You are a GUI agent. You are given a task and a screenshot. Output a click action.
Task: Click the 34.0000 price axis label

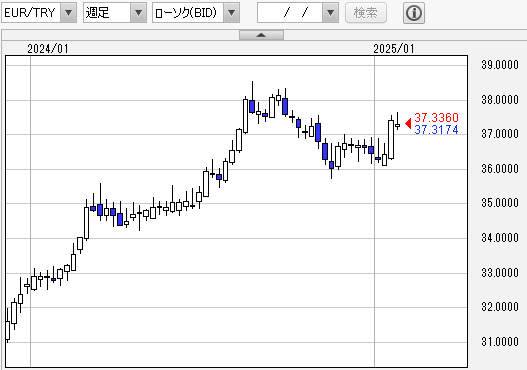pos(500,238)
